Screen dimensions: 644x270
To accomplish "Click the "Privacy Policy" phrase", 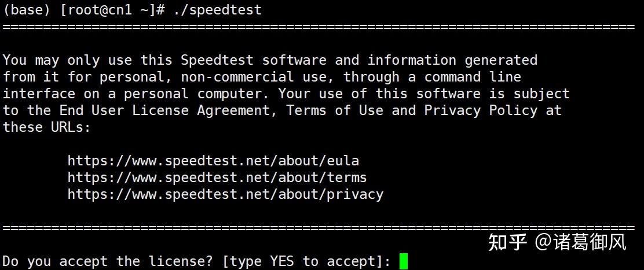I will 481,110.
